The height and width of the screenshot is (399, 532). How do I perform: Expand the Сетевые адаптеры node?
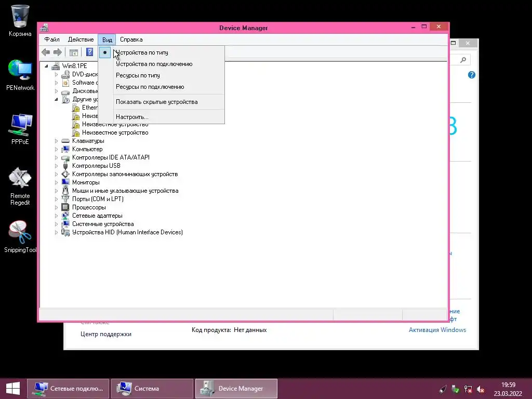56,216
